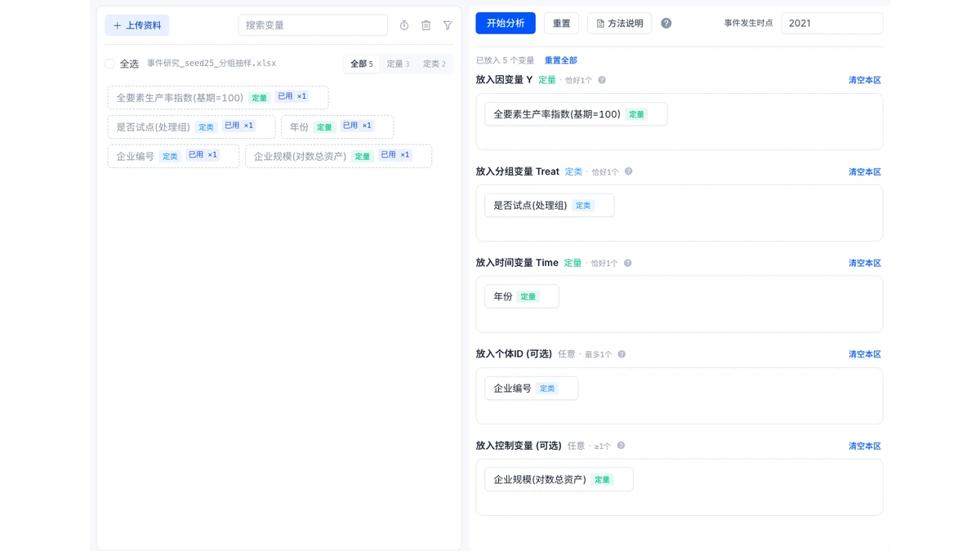Select 年份 variable in left list
The height and width of the screenshot is (551, 980).
[x=337, y=127]
